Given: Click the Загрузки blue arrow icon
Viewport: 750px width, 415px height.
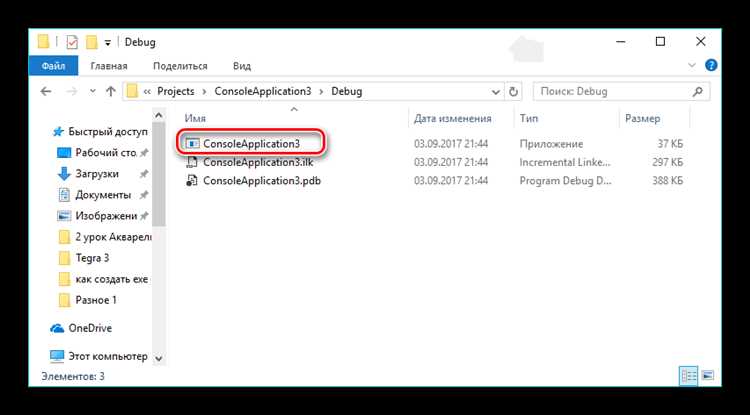Looking at the screenshot, I should (64, 174).
